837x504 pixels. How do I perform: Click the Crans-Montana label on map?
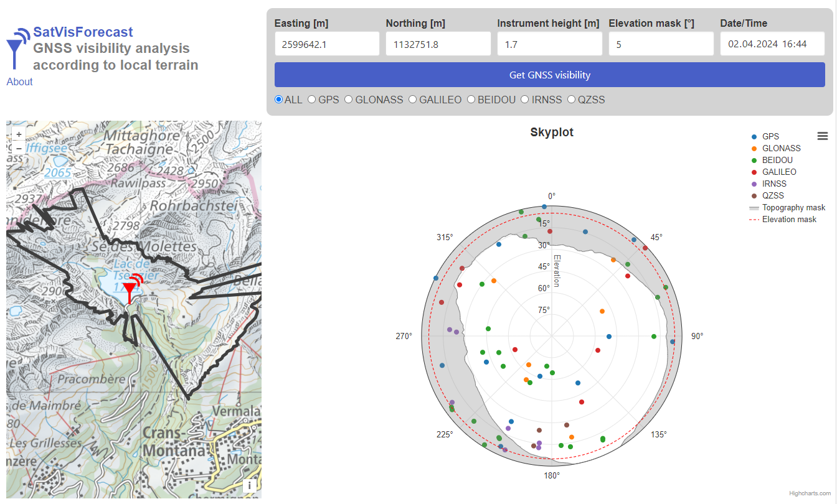point(175,442)
